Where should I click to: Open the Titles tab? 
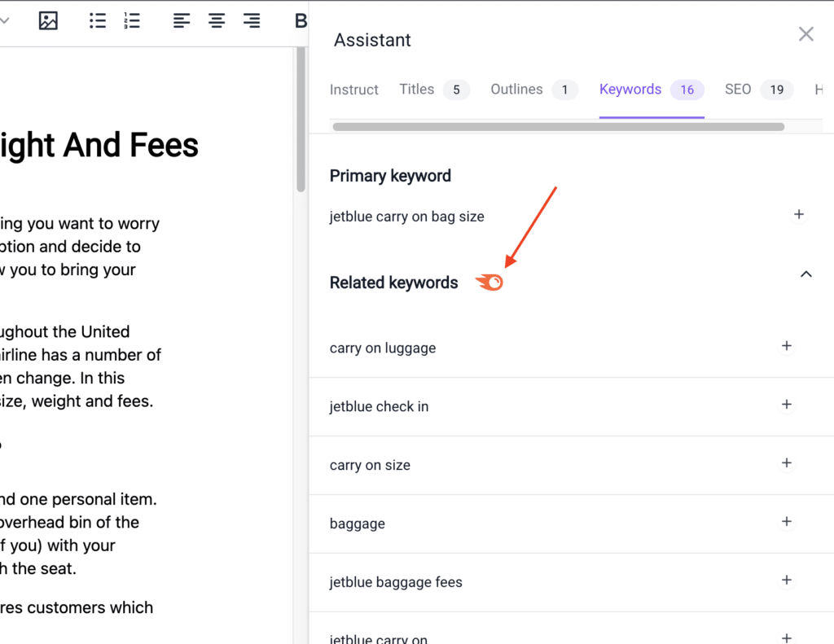435,90
